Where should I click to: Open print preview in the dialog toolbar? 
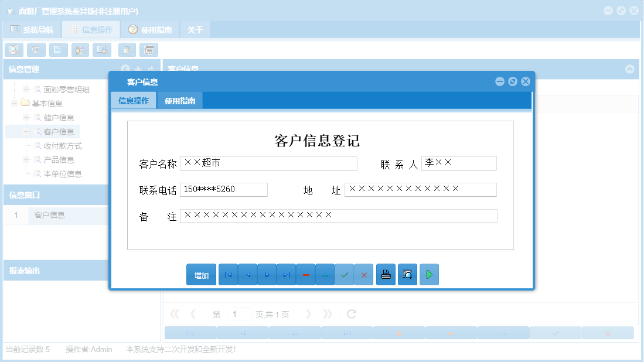point(407,274)
